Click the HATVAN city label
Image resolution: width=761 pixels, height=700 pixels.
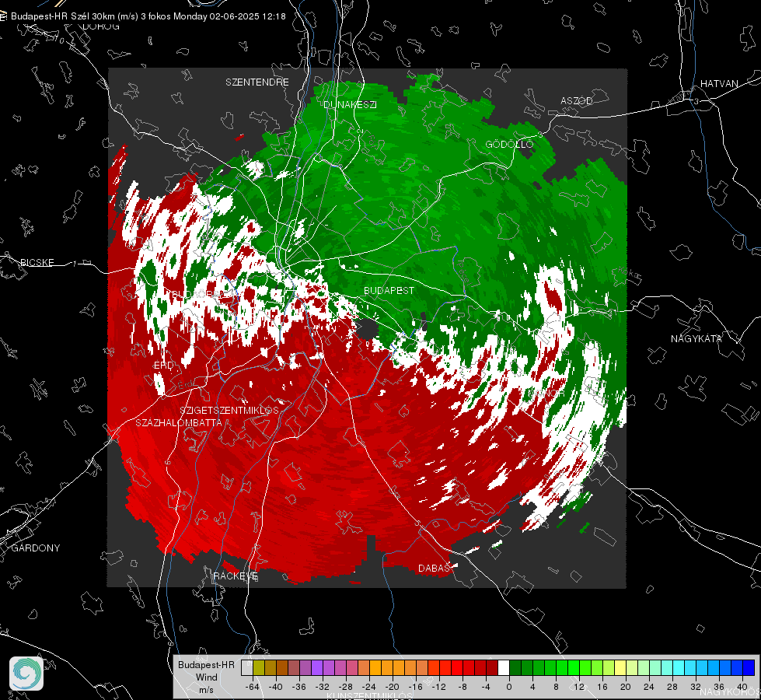719,83
